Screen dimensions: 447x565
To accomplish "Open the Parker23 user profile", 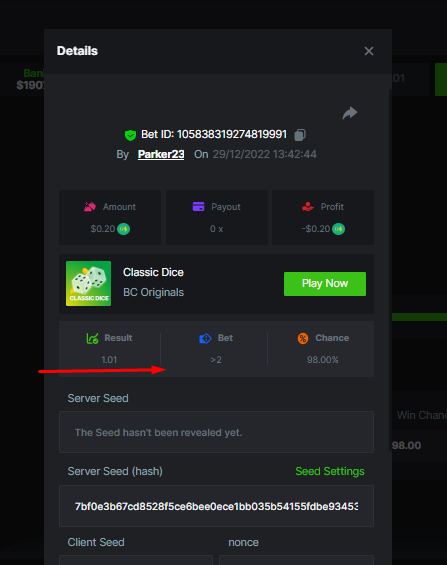I will [x=161, y=154].
